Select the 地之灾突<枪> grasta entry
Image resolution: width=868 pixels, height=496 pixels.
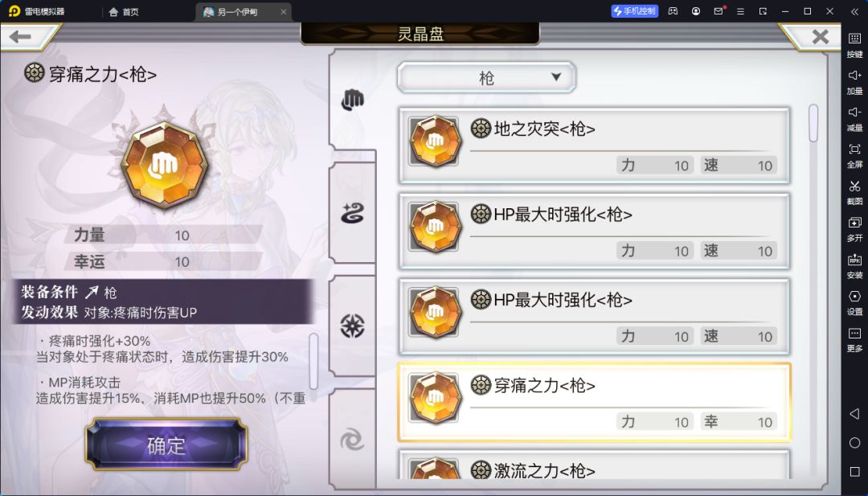(x=594, y=146)
